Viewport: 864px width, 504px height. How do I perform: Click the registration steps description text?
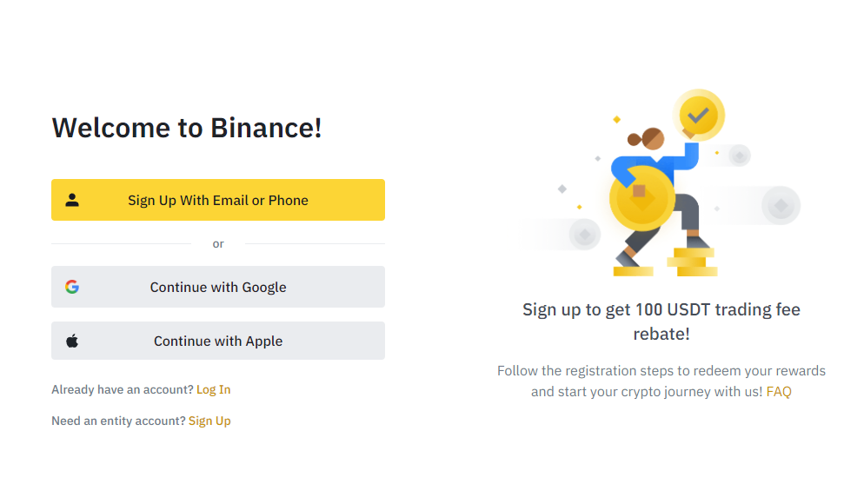click(661, 381)
